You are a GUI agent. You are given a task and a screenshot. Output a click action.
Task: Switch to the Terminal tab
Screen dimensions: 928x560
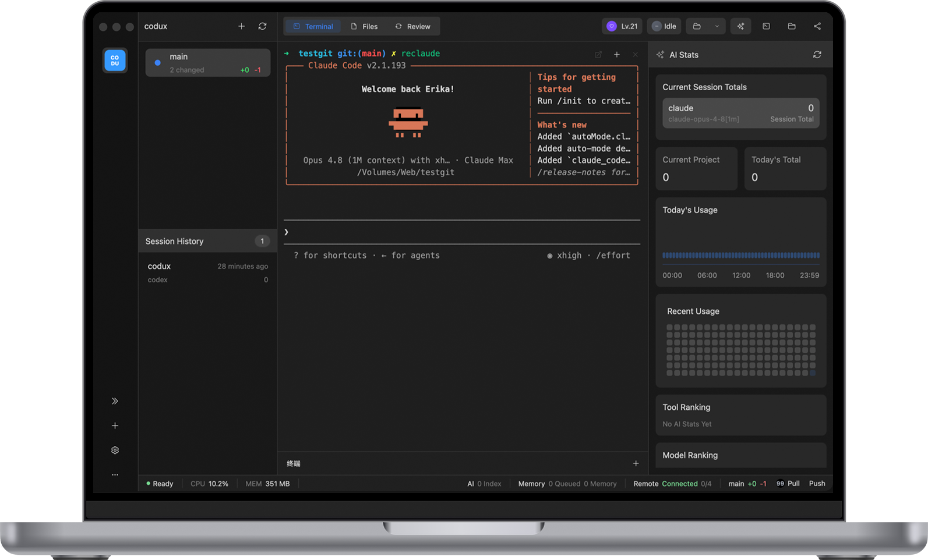313,26
